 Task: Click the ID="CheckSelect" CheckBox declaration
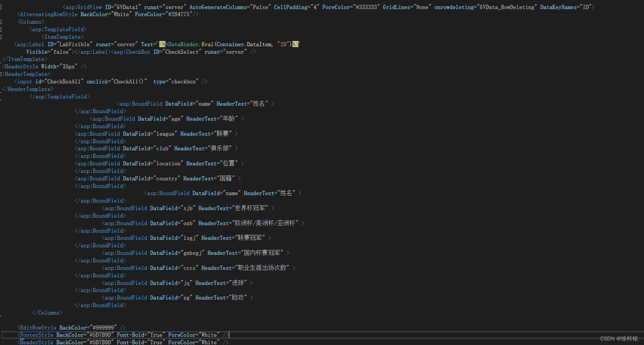(177, 51)
